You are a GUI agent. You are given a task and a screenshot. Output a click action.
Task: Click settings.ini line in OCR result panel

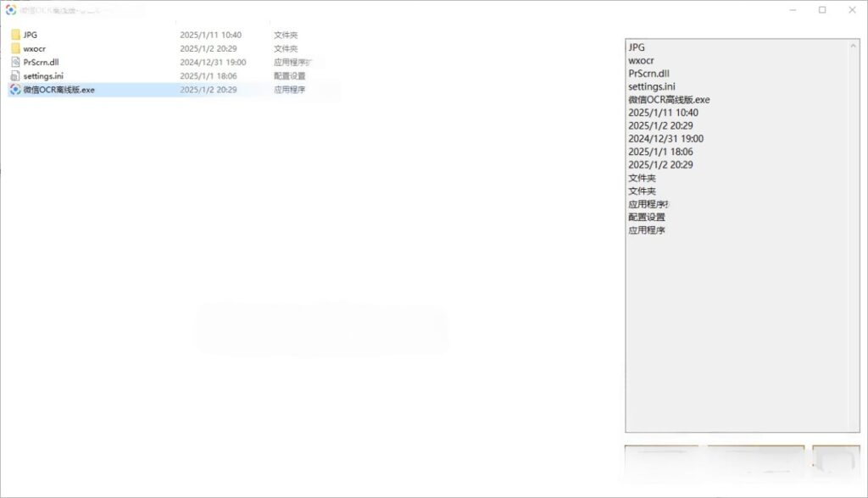652,86
